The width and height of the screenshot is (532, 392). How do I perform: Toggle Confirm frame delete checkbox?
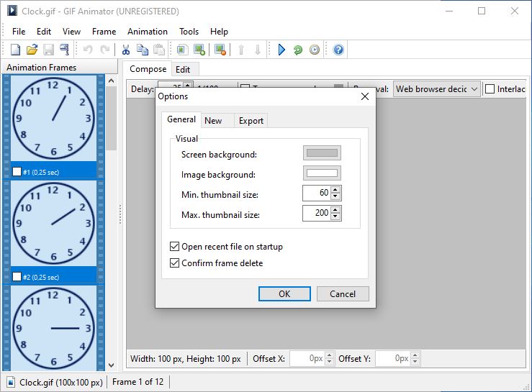click(x=174, y=263)
